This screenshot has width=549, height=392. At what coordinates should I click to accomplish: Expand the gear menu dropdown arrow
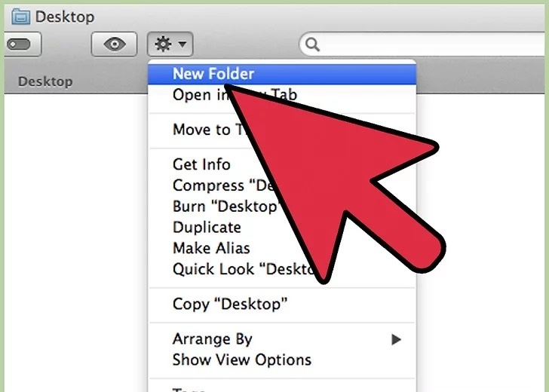[182, 44]
